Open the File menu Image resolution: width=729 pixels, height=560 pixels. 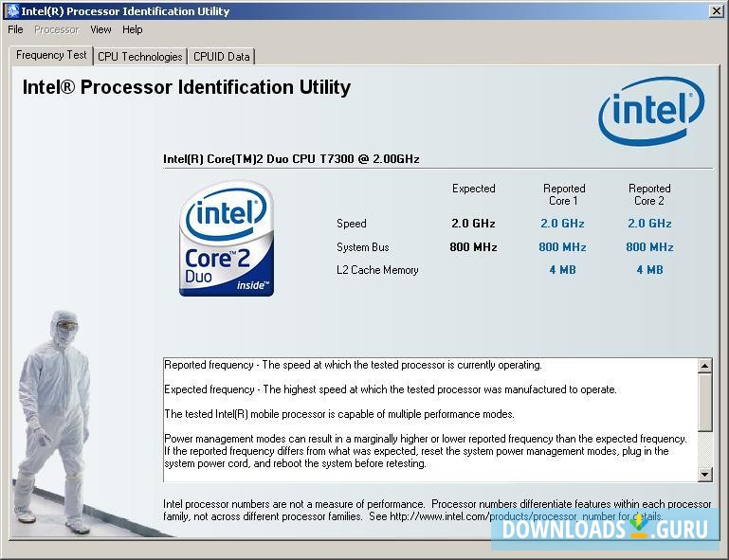coord(15,29)
